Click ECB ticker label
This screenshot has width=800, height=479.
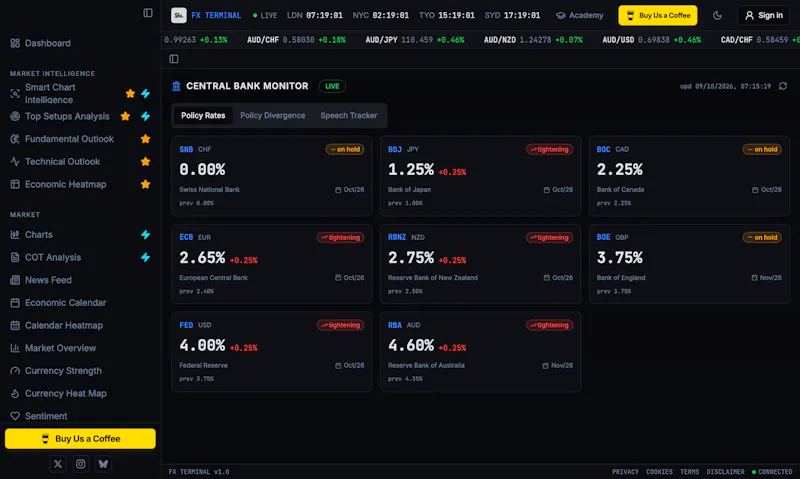pos(186,237)
